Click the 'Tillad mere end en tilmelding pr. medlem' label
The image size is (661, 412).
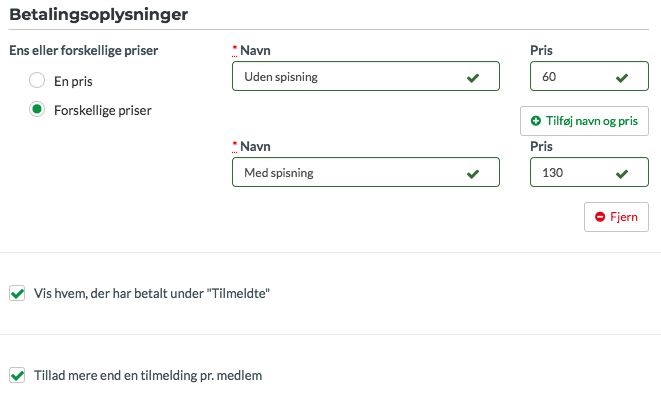148,375
